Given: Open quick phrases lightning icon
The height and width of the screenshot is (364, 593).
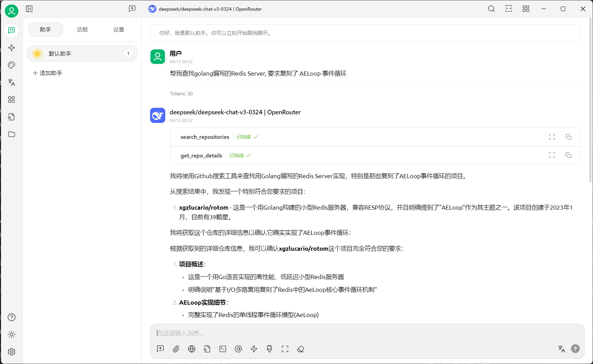Looking at the screenshot, I should (254, 349).
